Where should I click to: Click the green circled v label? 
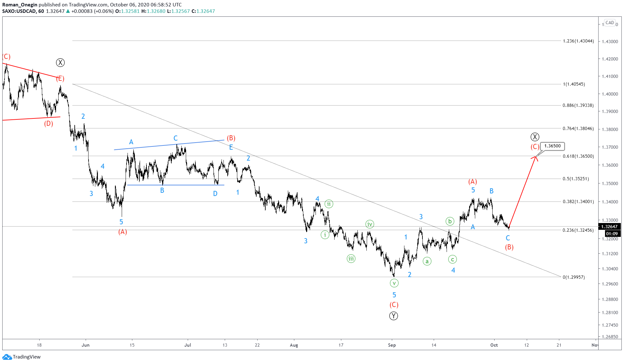coord(394,283)
